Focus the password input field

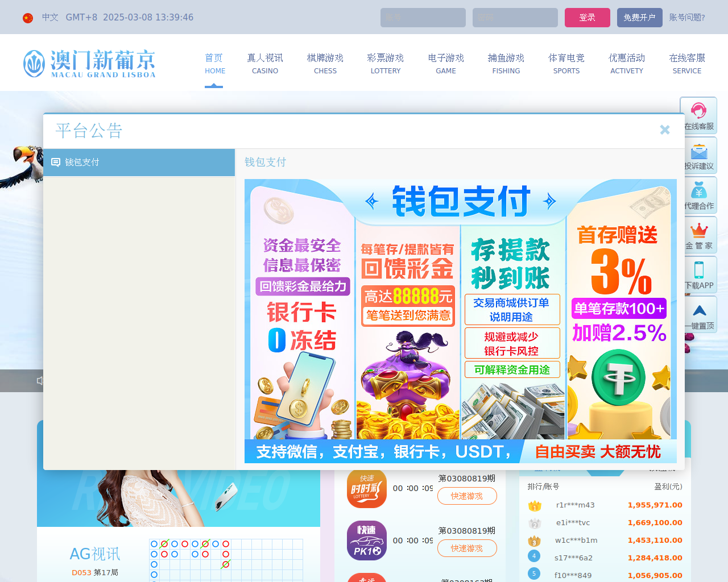[x=515, y=18]
